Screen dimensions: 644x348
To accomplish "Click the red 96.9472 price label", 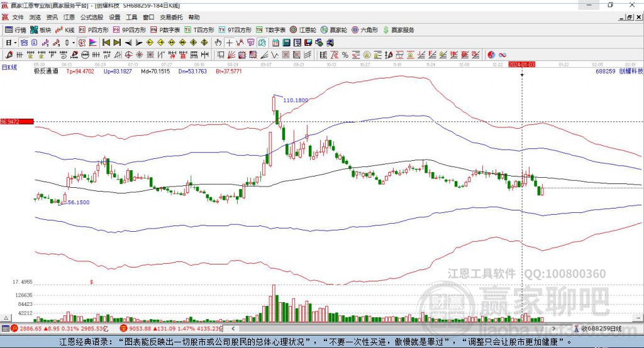I will click(17, 121).
